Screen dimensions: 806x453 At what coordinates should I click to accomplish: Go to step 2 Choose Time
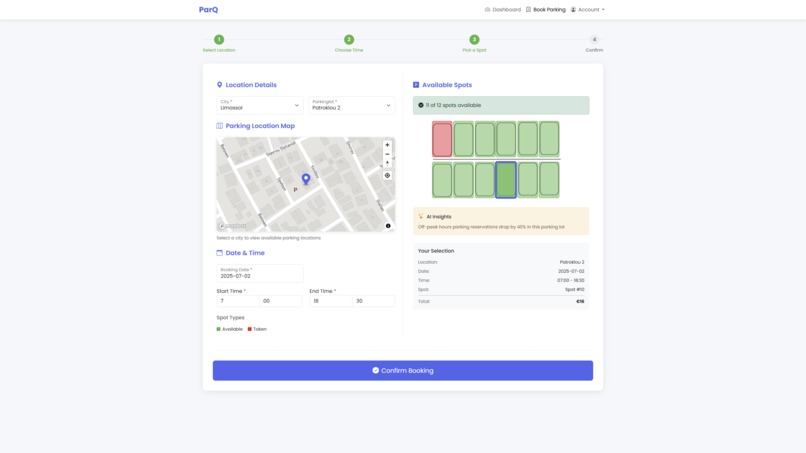[349, 40]
